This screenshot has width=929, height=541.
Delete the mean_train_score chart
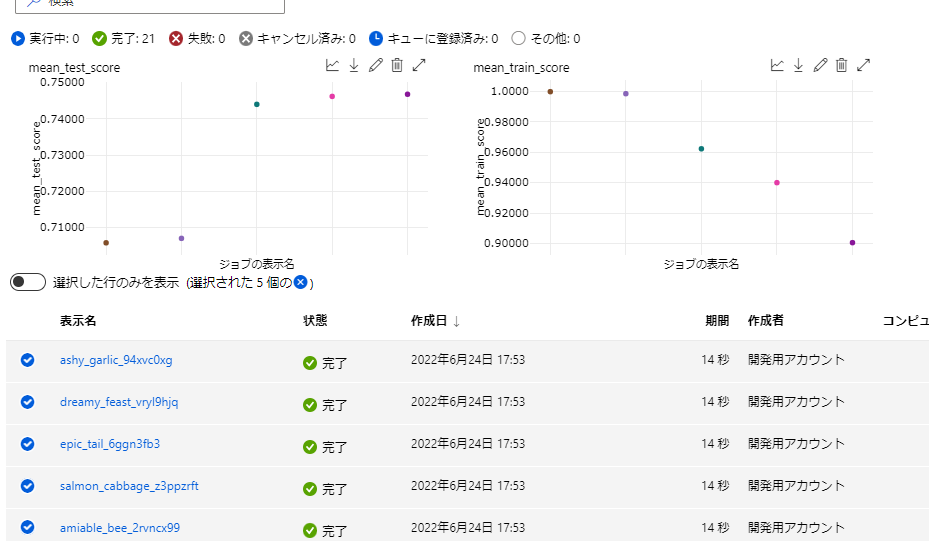click(x=841, y=65)
